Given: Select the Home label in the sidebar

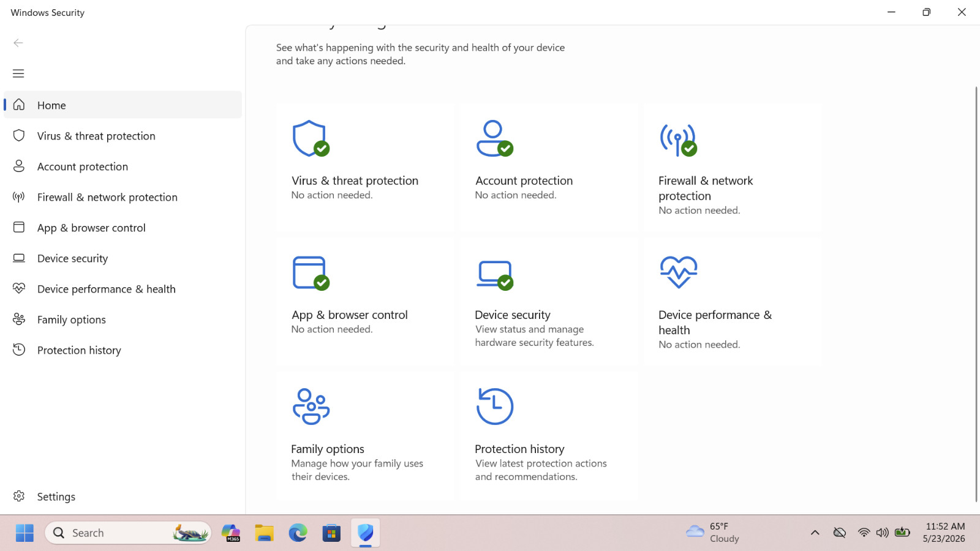Looking at the screenshot, I should click(x=51, y=105).
